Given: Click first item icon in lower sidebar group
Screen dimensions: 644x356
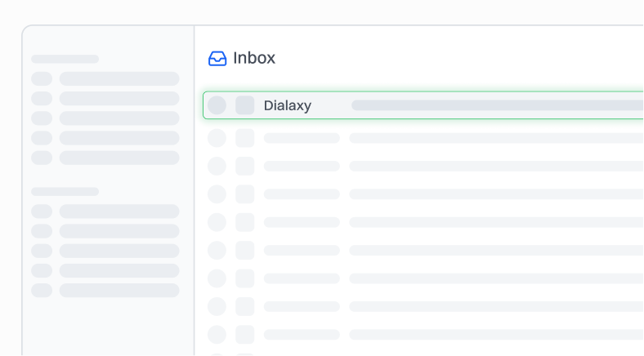Looking at the screenshot, I should [x=42, y=211].
